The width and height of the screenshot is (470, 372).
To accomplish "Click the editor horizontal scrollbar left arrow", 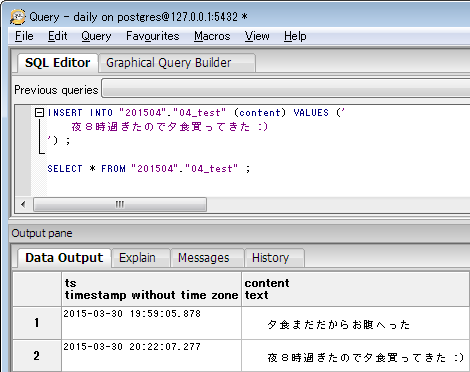I will [23, 204].
